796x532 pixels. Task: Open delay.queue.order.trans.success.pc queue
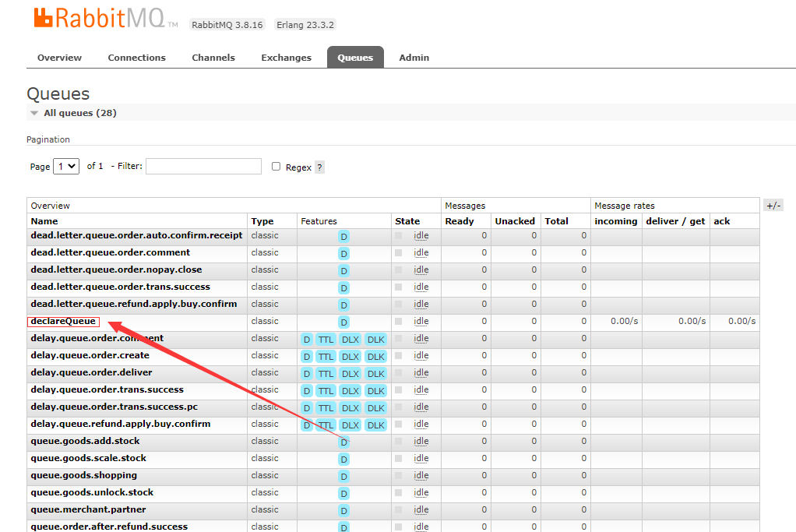point(114,407)
